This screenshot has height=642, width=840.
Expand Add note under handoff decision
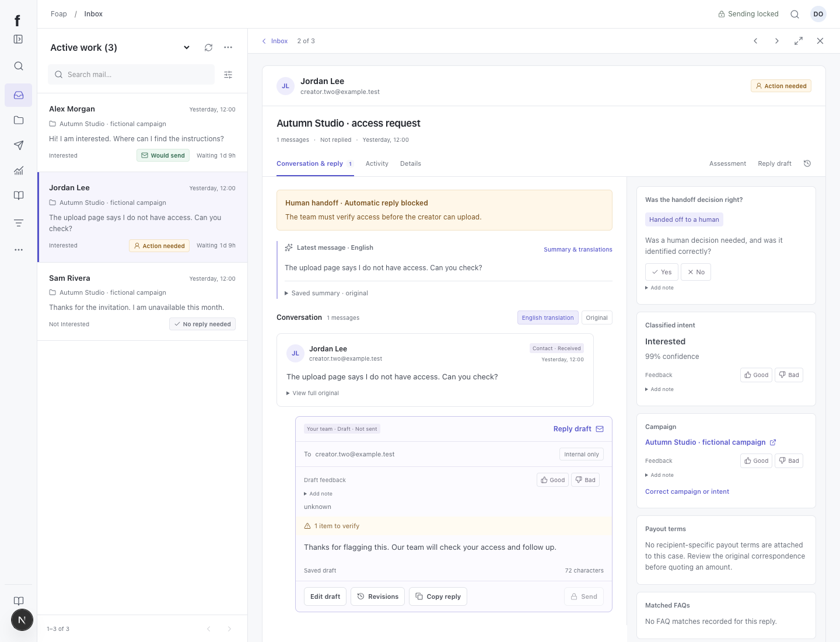point(659,288)
